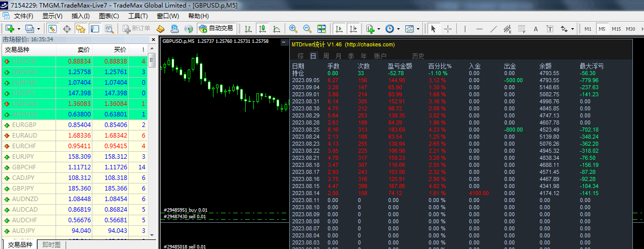This screenshot has height=249, width=644.
Task: Open the indicators dropdown arrow
Action: pyautogui.click(x=379, y=29)
